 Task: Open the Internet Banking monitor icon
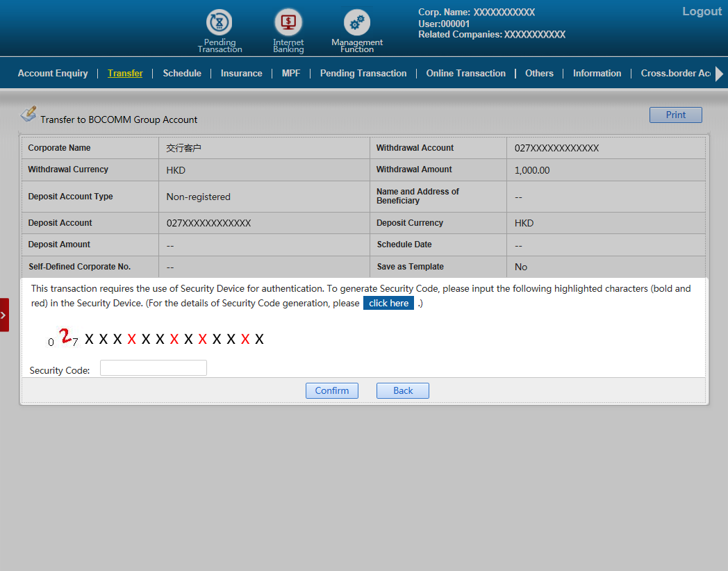288,22
